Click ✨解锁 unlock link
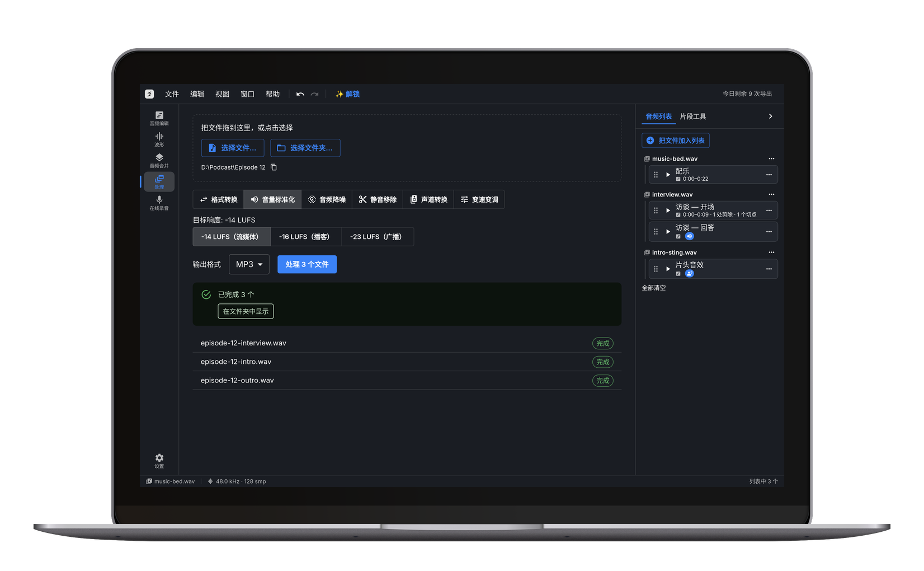The width and height of the screenshot is (924, 571). (x=347, y=94)
